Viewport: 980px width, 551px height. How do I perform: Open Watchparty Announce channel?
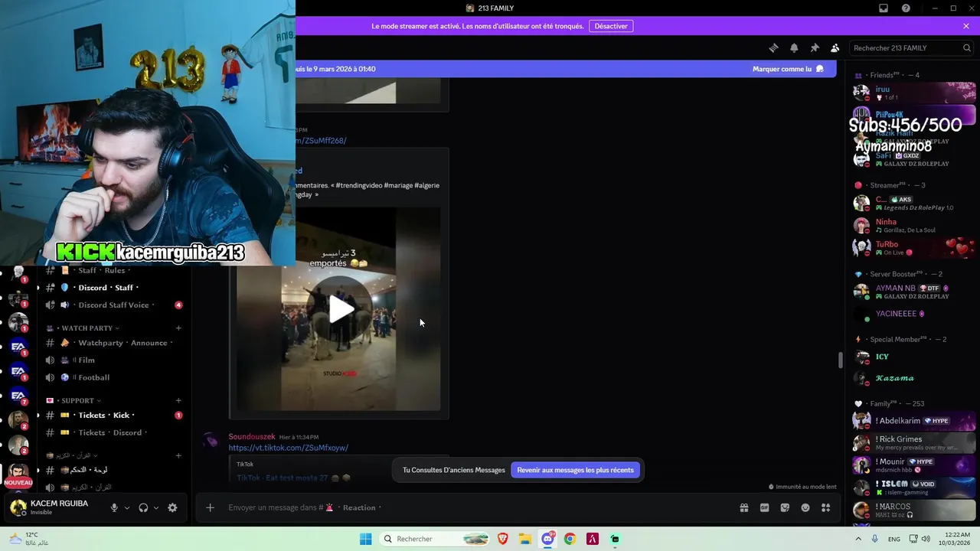pos(114,343)
